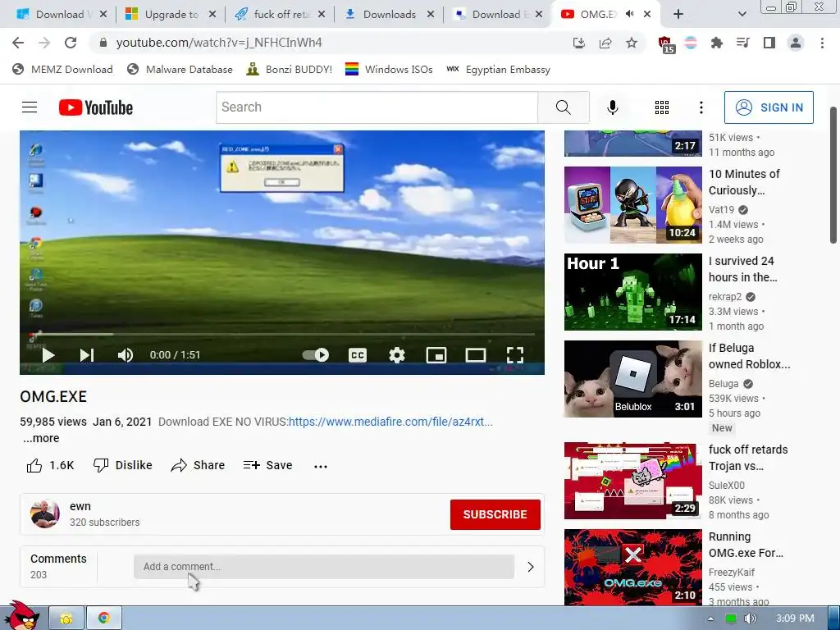
Task: Click the Add a comment field
Action: tap(323, 566)
